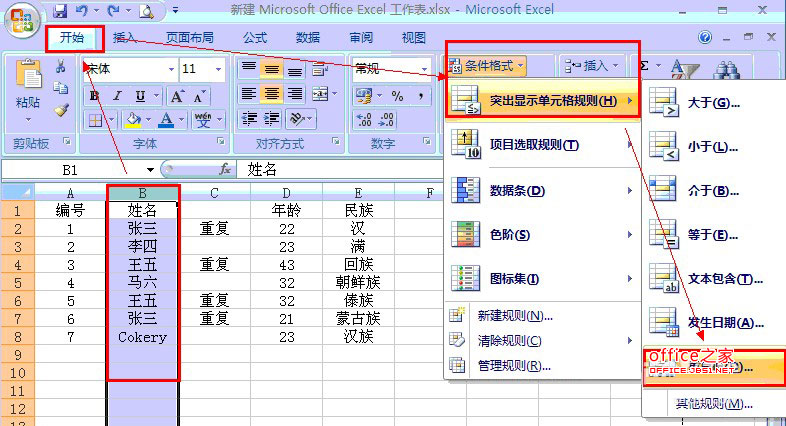This screenshot has width=786, height=426.
Task: Align text to bottom
Action: pos(295,69)
